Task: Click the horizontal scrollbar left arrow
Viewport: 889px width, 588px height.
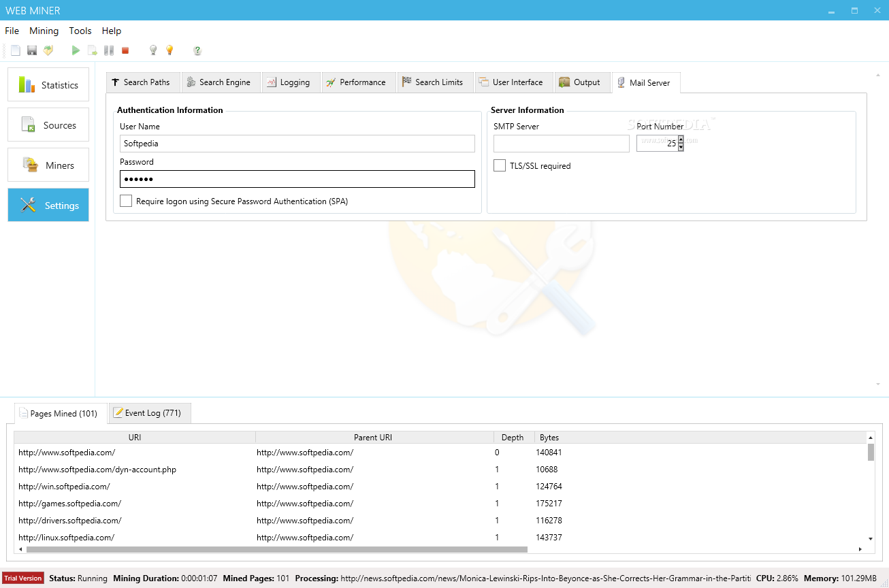Action: pos(19,549)
